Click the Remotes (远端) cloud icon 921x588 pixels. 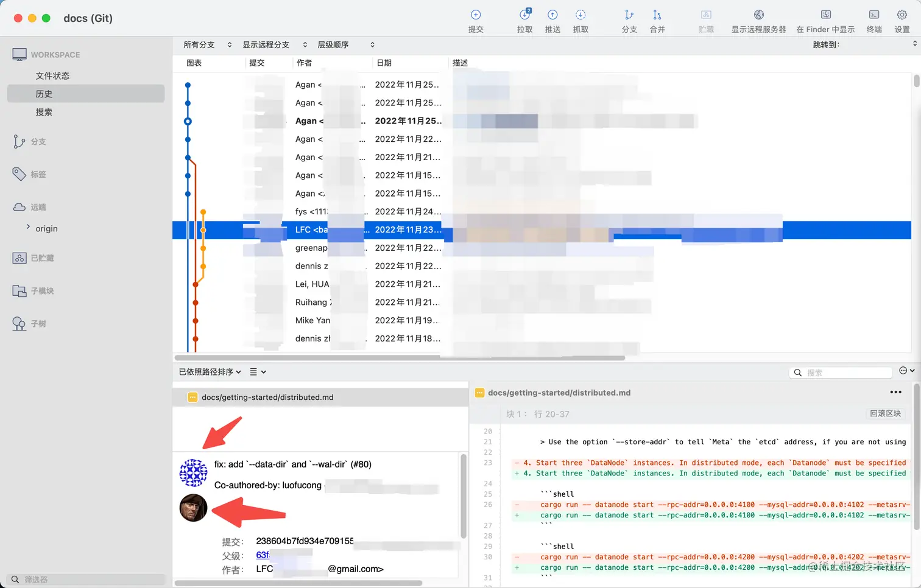tap(19, 207)
